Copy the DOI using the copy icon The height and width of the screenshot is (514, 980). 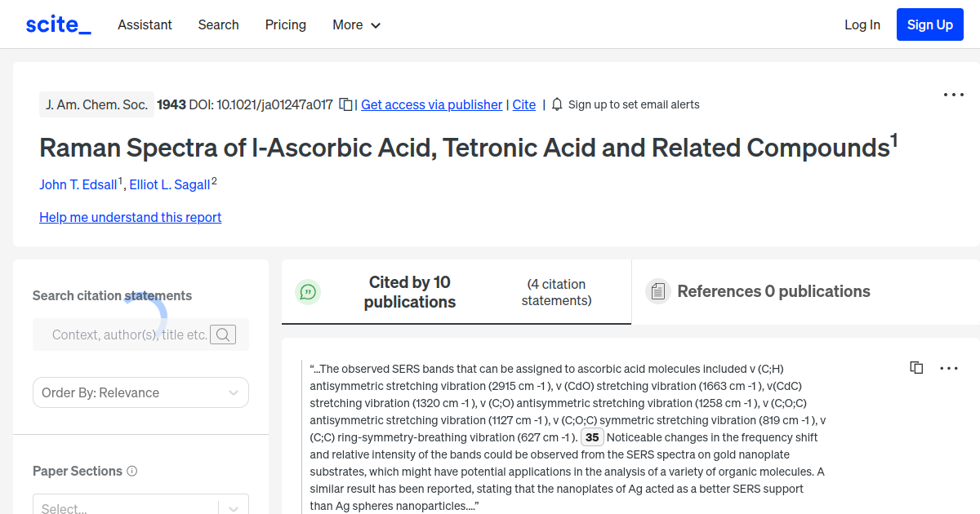pos(345,104)
